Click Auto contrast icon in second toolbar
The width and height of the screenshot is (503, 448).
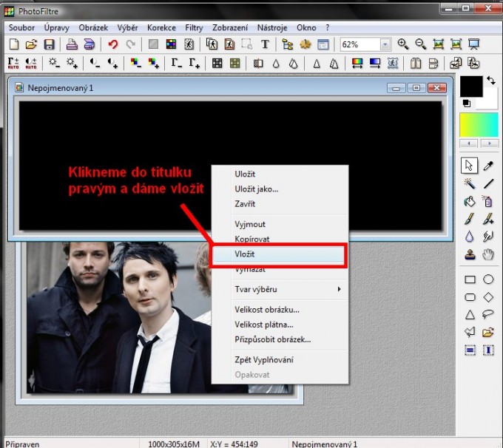(x=31, y=63)
